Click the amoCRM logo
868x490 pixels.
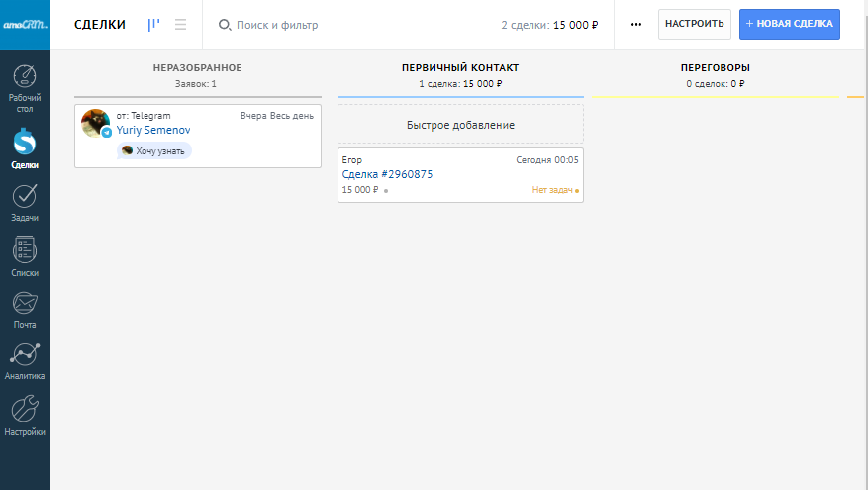[x=25, y=25]
